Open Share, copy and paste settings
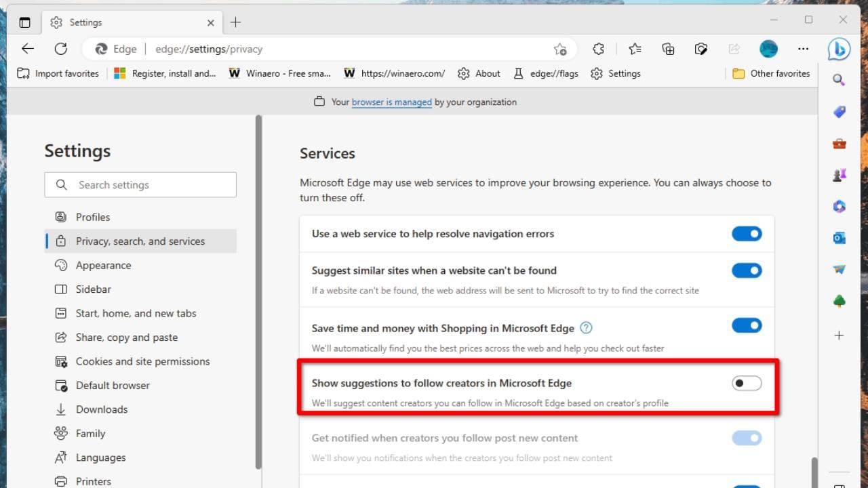This screenshot has height=488, width=868. [x=140, y=338]
